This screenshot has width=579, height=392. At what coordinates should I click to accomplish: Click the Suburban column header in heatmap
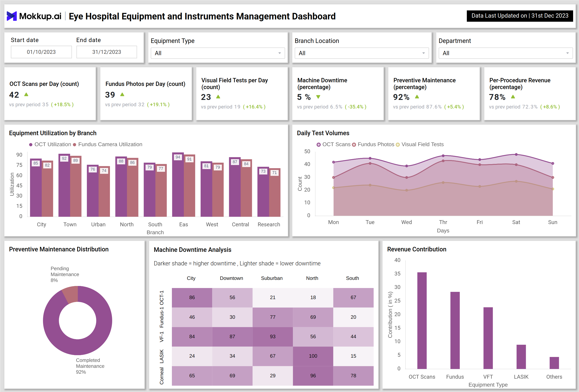[272, 278]
